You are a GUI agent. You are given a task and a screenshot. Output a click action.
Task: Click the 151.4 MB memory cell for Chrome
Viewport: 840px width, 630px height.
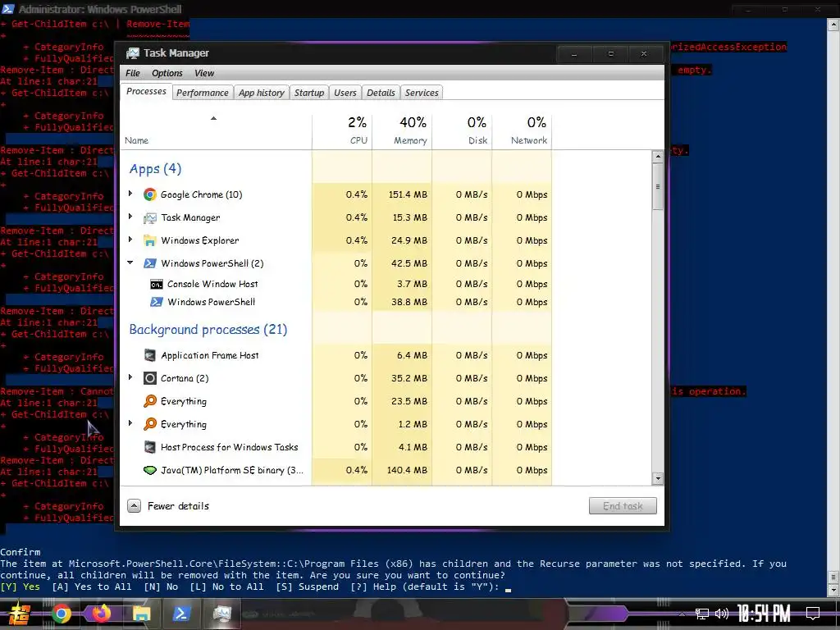[402, 194]
